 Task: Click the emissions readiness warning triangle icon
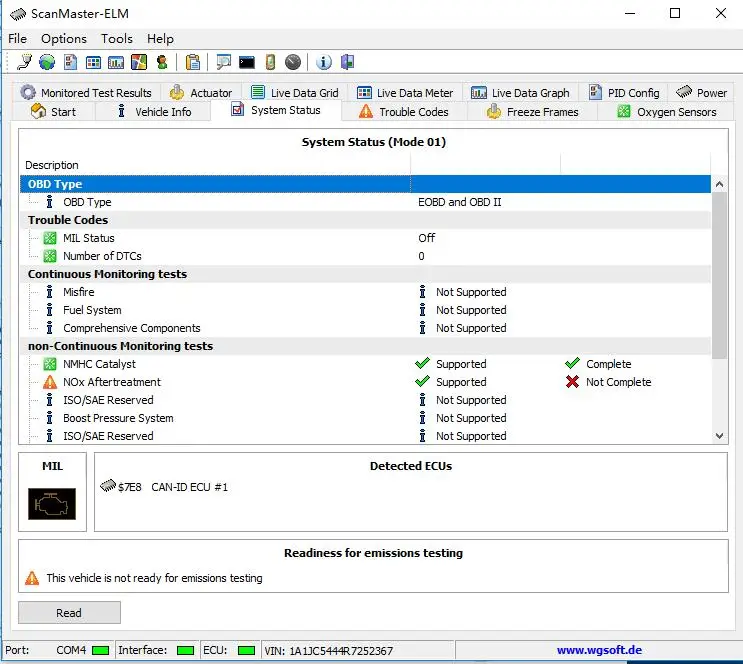pyautogui.click(x=32, y=578)
